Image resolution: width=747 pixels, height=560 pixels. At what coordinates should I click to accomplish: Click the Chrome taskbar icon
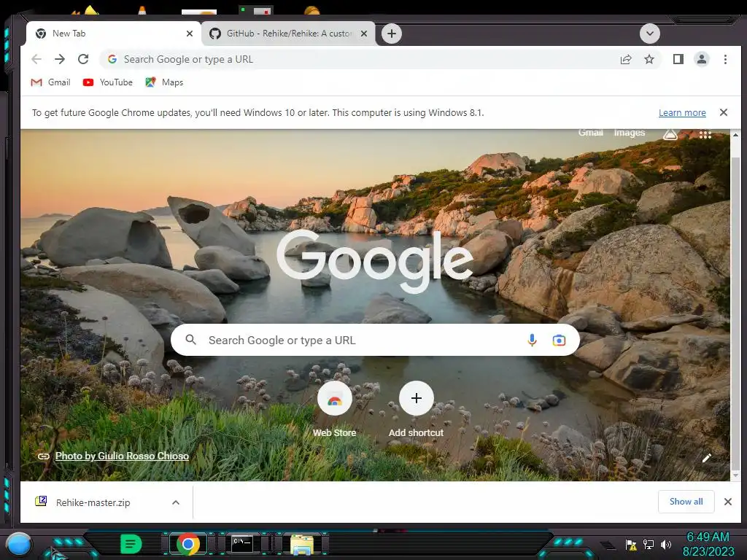coord(188,544)
